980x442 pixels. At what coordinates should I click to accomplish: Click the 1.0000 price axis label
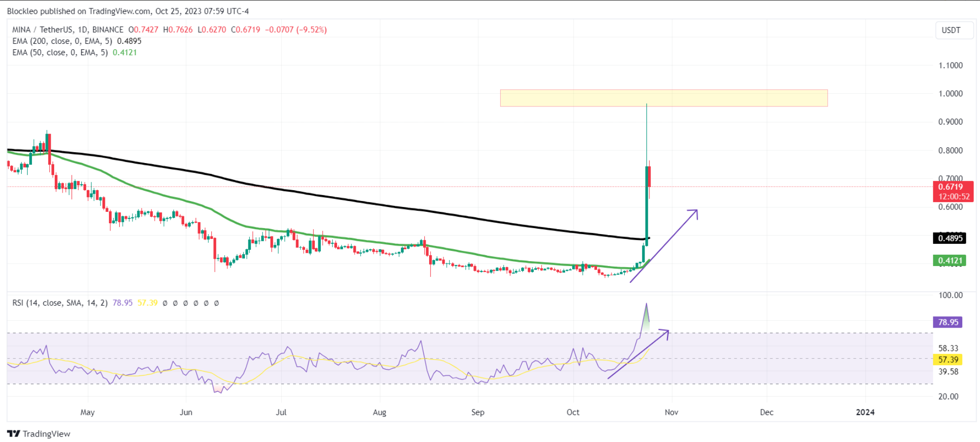click(x=950, y=93)
